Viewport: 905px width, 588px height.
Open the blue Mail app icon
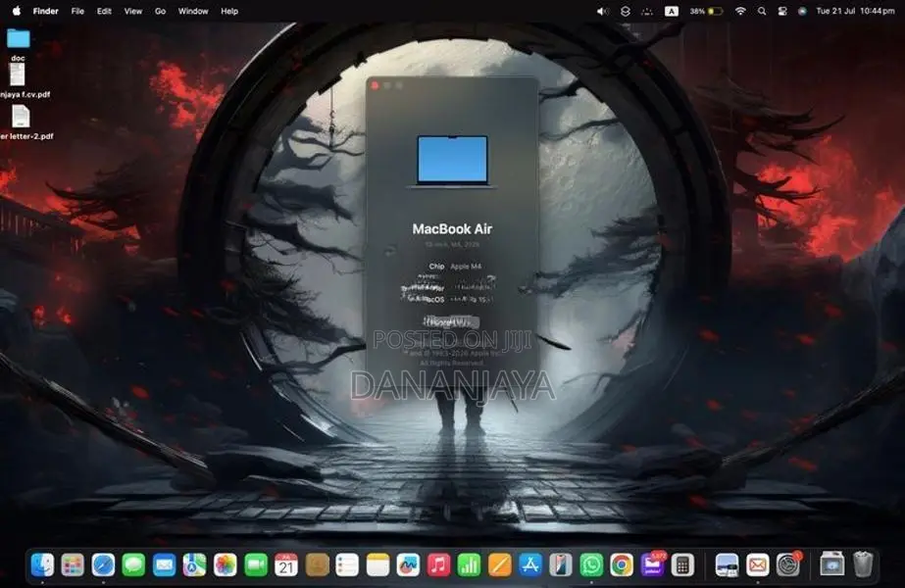point(164,564)
